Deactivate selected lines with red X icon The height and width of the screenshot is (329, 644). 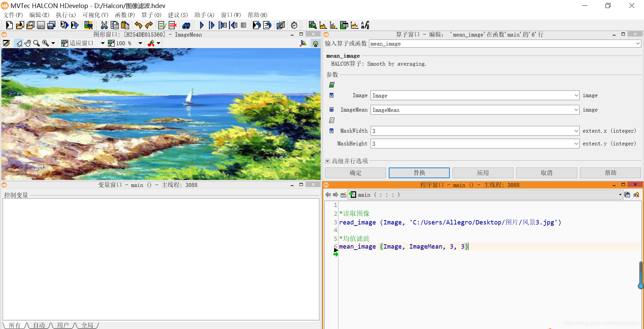(173, 25)
